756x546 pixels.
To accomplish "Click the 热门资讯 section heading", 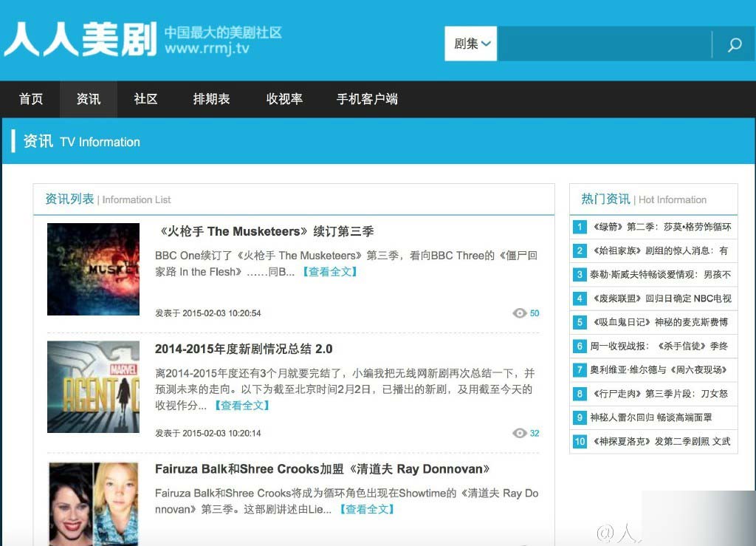I will point(605,199).
